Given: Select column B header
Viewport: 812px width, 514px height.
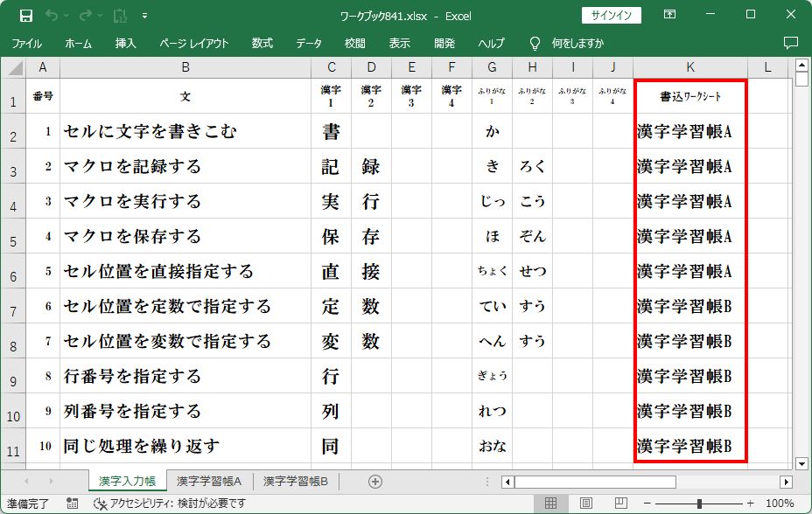Looking at the screenshot, I should [185, 67].
